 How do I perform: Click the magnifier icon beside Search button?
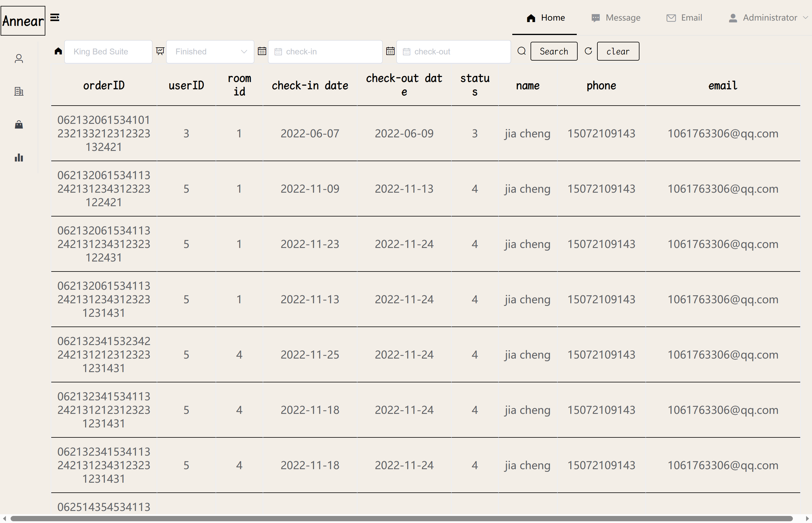coord(522,51)
